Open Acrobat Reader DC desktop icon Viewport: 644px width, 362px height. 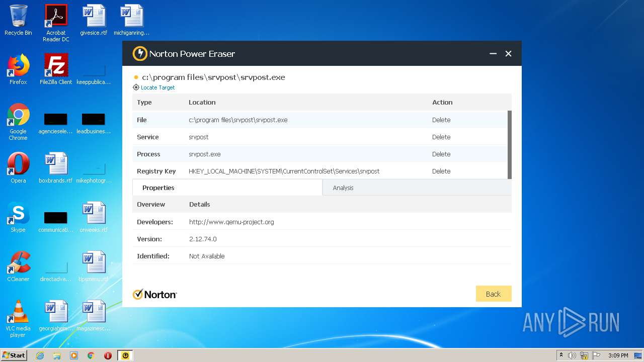pyautogui.click(x=56, y=23)
